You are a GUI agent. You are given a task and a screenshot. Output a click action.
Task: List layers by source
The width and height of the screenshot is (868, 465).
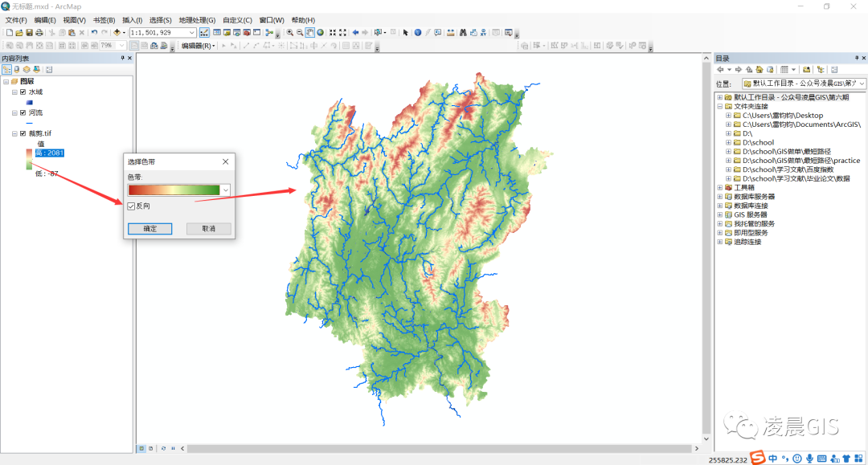pyautogui.click(x=17, y=70)
